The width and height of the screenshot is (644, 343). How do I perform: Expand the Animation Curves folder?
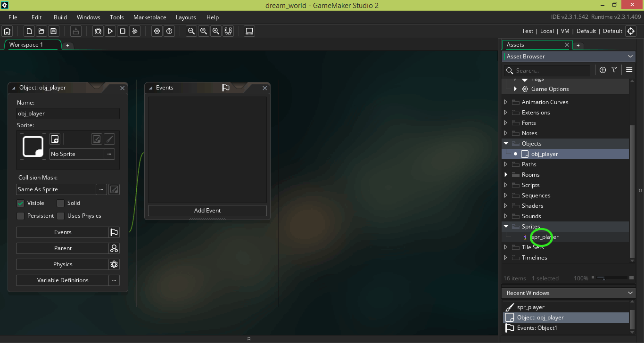(506, 102)
